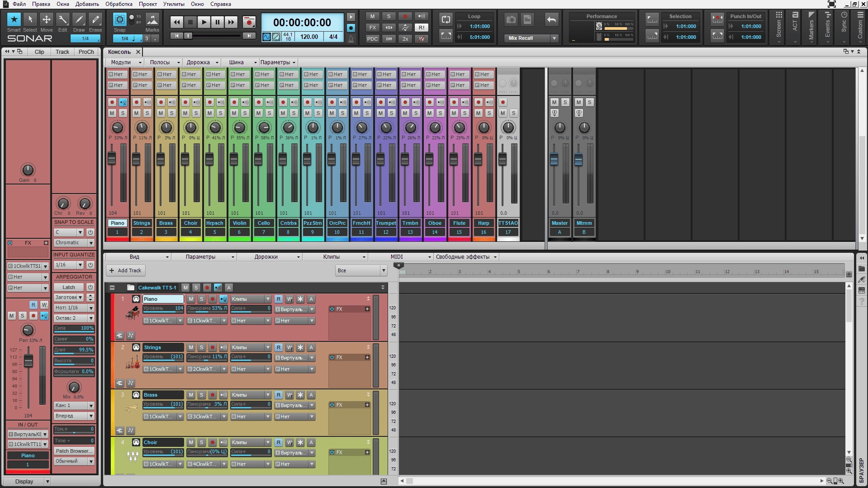Image resolution: width=868 pixels, height=488 pixels.
Task: Activate the Select tool
Action: pos(30,19)
